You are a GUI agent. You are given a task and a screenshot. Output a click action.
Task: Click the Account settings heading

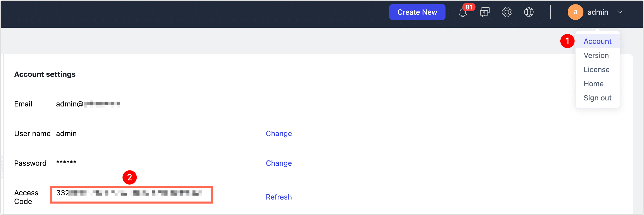(45, 74)
